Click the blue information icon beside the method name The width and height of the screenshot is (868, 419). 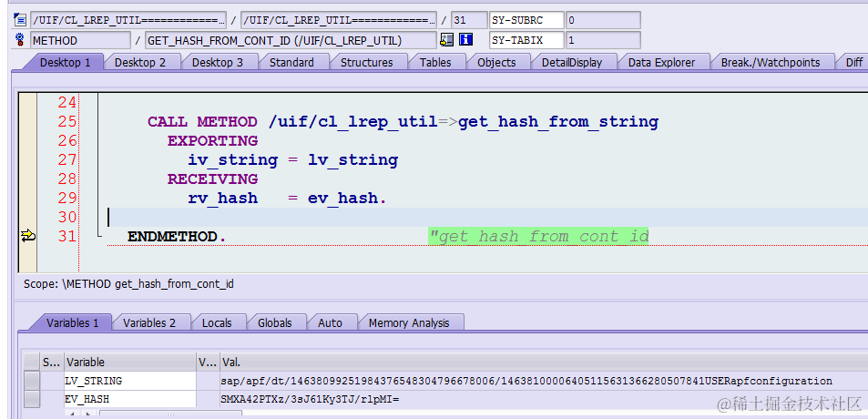[x=466, y=40]
